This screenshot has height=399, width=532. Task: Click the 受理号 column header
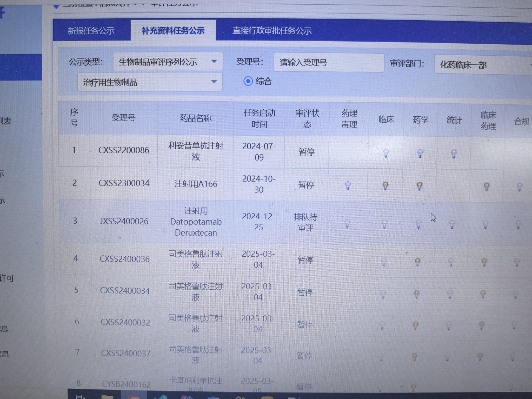click(x=124, y=118)
